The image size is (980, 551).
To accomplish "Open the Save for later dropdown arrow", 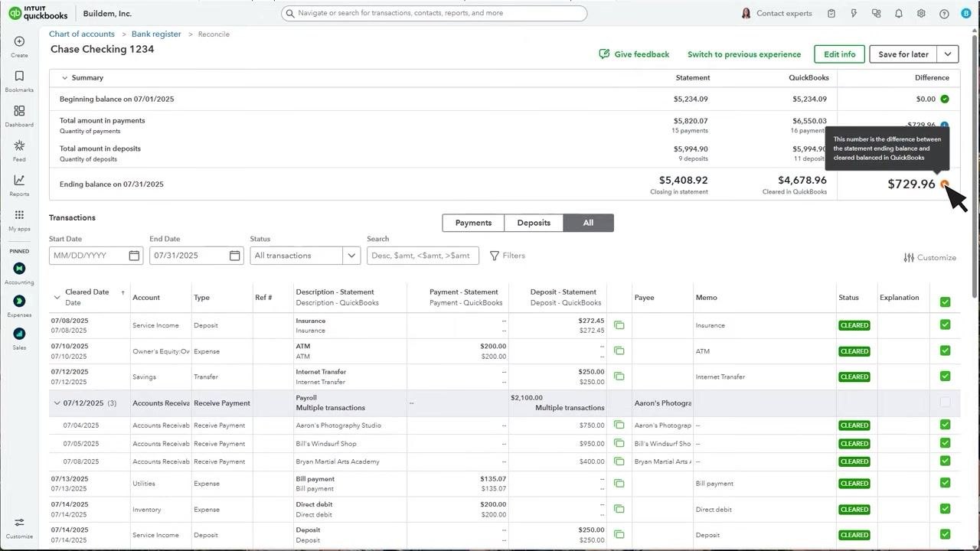I will pos(948,54).
